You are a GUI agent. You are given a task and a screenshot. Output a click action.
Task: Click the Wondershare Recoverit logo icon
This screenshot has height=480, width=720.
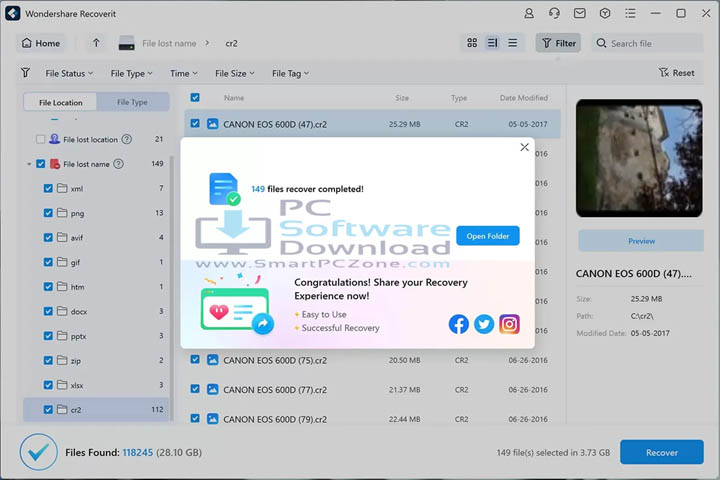pos(12,13)
